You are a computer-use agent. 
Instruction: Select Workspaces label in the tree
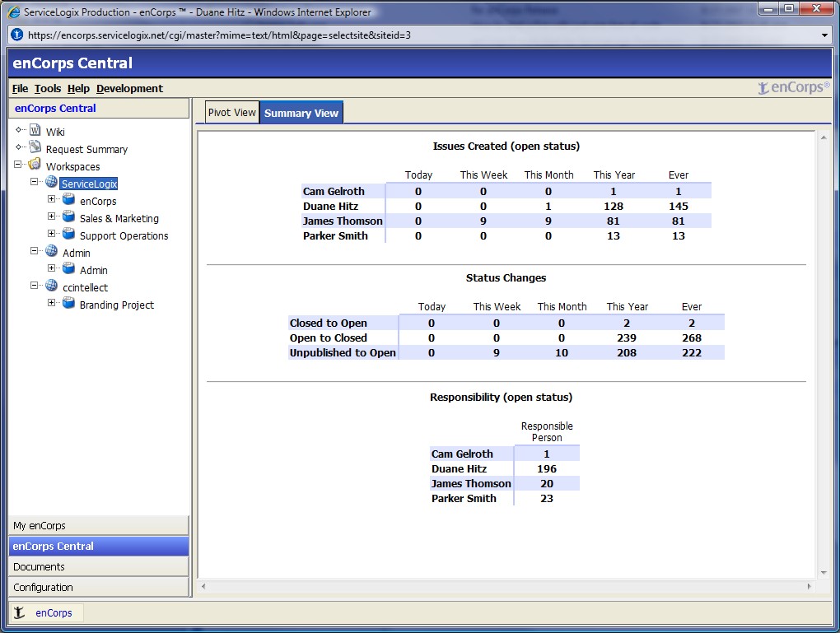point(72,166)
